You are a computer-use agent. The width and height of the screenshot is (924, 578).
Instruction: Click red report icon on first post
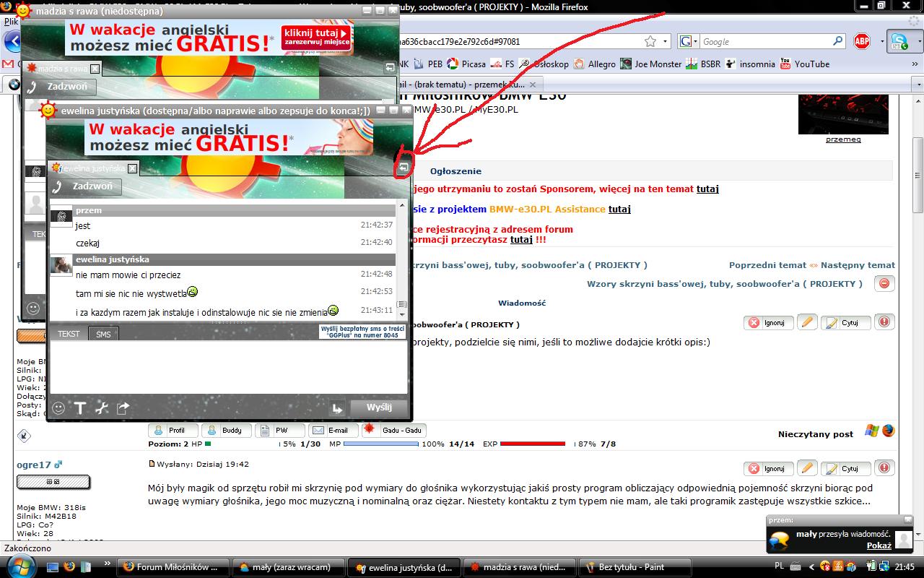coord(885,322)
